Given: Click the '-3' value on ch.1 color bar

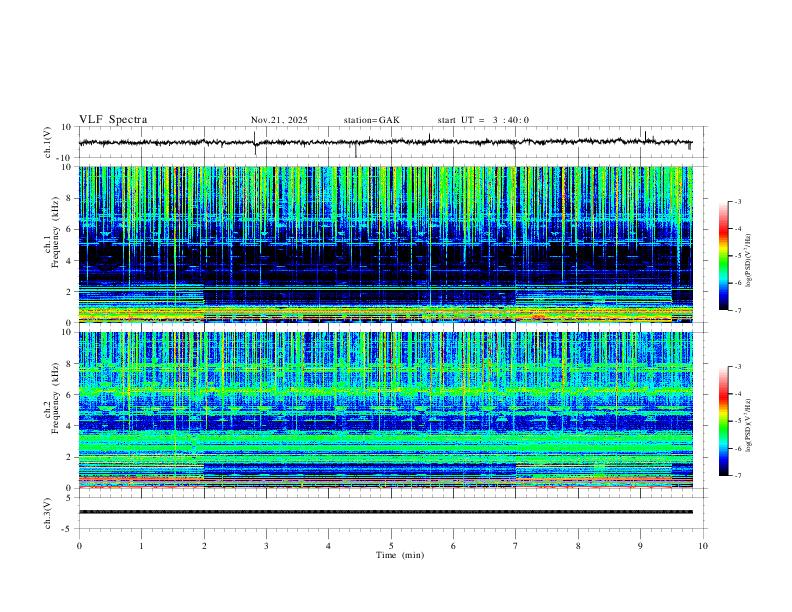Looking at the screenshot, I should tap(738, 201).
